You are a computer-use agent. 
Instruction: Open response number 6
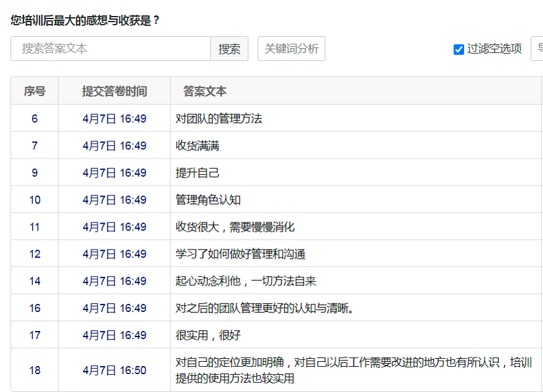coord(35,118)
